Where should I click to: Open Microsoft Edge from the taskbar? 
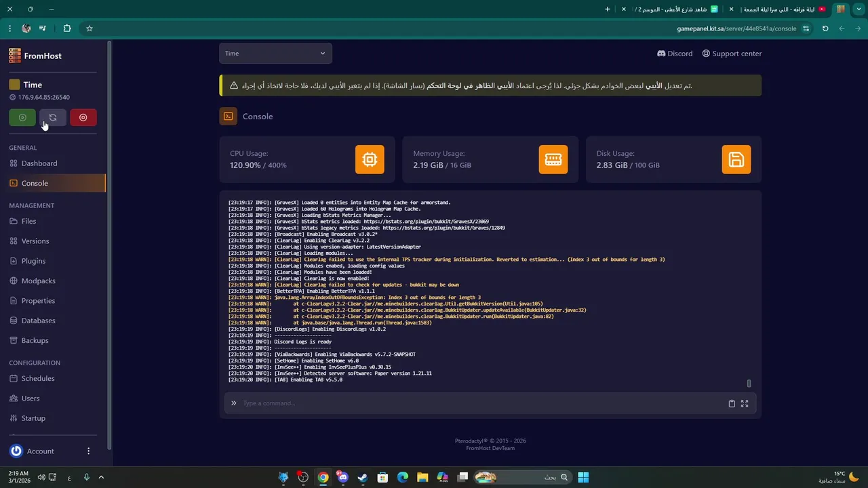(403, 477)
